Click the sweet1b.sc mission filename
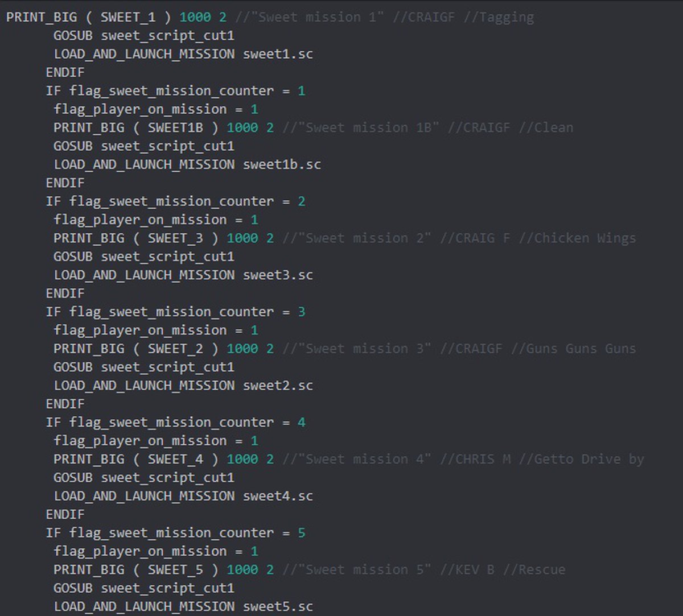 282,164
